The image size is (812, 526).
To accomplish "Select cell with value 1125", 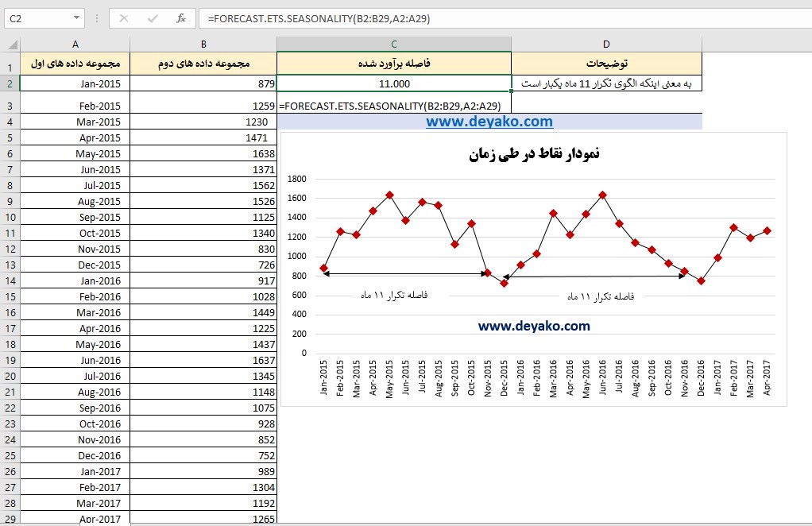I will coord(203,218).
